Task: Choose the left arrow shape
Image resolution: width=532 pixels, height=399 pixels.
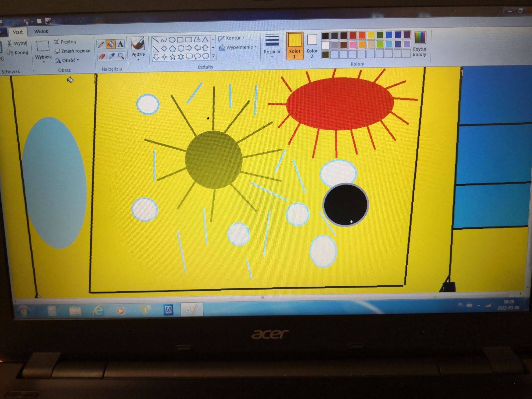Action: tap(197, 48)
